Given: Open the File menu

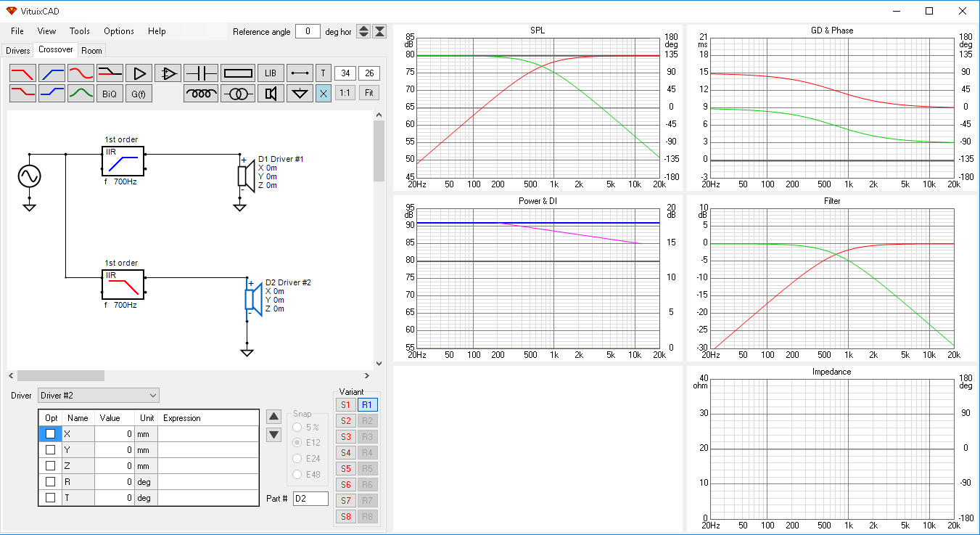Looking at the screenshot, I should click(17, 31).
